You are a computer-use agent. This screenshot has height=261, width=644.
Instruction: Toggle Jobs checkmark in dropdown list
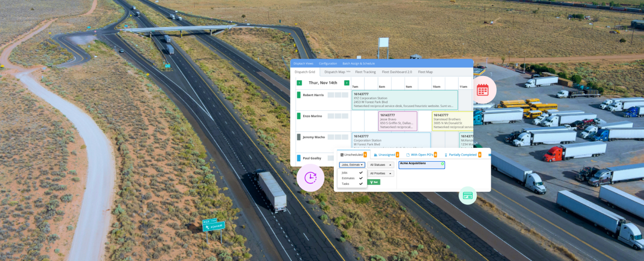[361, 173]
